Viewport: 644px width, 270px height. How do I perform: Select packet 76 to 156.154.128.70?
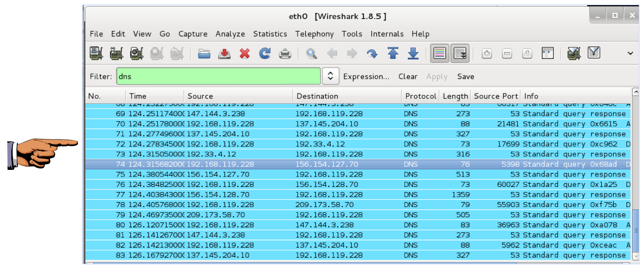tap(358, 184)
